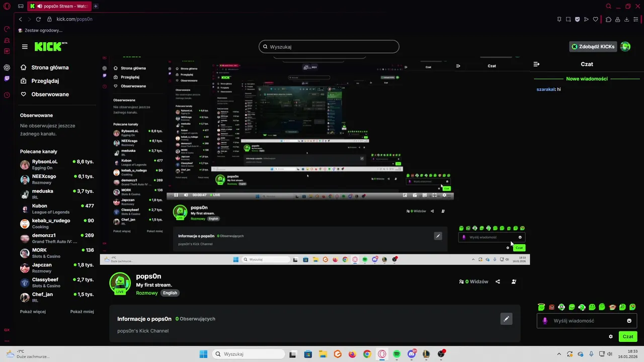Image resolution: width=644 pixels, height=362 pixels.
Task: Open the Zestaw ogrodowy bookmark
Action: click(40, 30)
